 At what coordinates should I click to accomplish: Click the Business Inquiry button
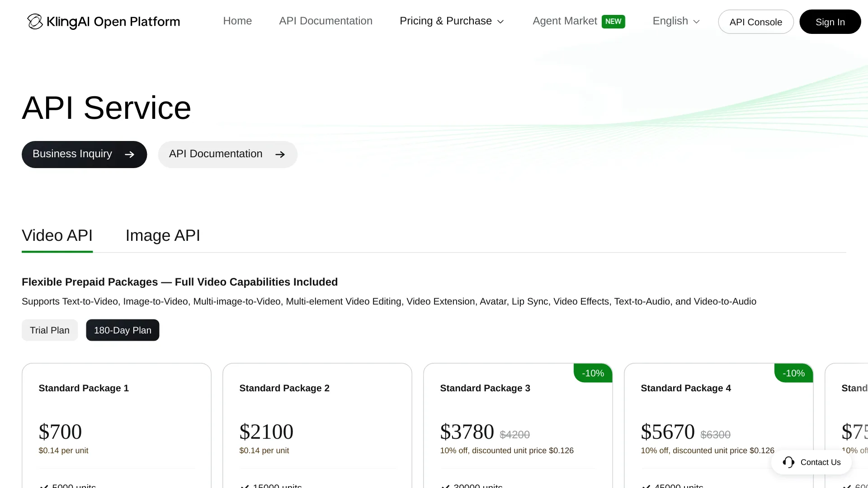[85, 155]
